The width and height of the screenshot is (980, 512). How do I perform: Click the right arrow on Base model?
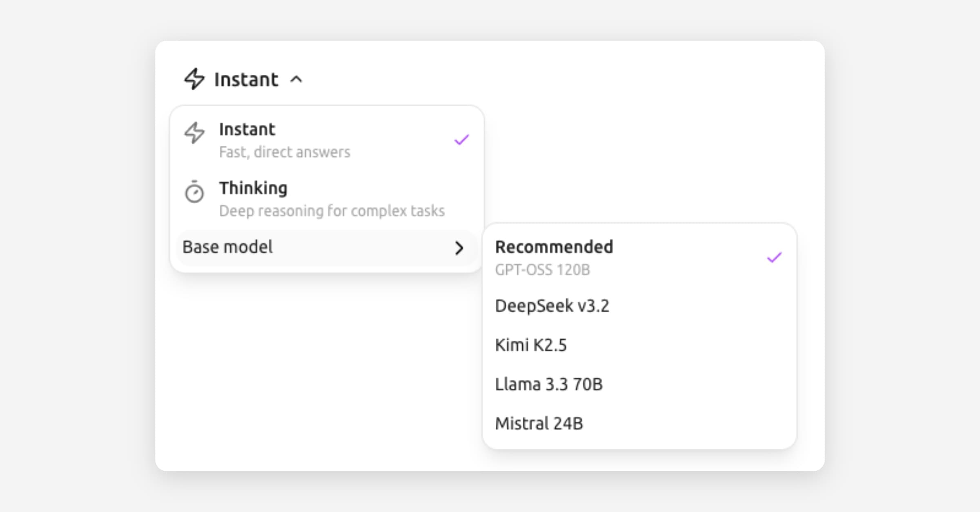coord(459,248)
